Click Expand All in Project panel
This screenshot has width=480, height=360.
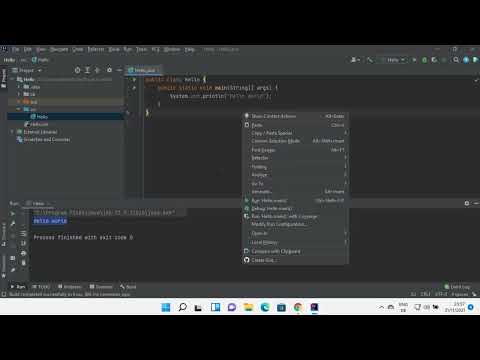87,70
